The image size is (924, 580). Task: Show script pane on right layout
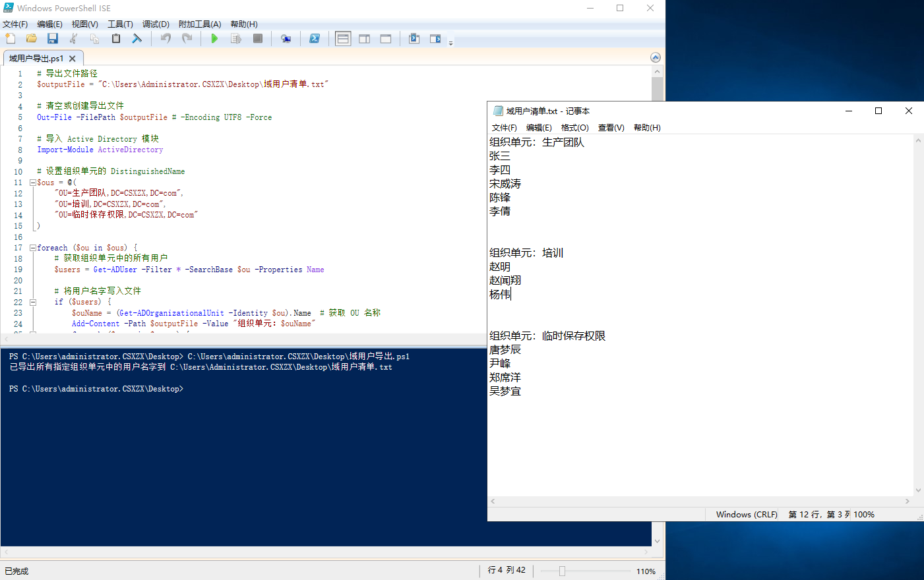364,39
